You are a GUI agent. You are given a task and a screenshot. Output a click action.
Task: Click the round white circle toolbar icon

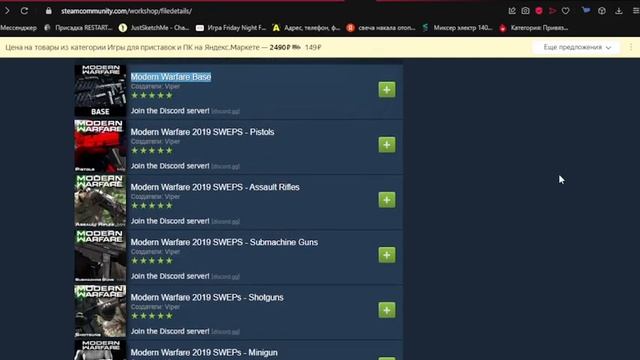[602, 11]
